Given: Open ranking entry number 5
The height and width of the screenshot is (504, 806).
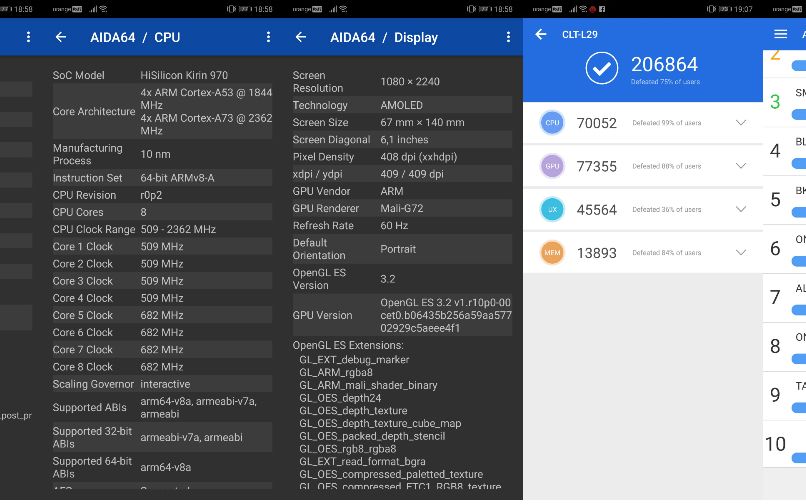Looking at the screenshot, I should click(784, 200).
